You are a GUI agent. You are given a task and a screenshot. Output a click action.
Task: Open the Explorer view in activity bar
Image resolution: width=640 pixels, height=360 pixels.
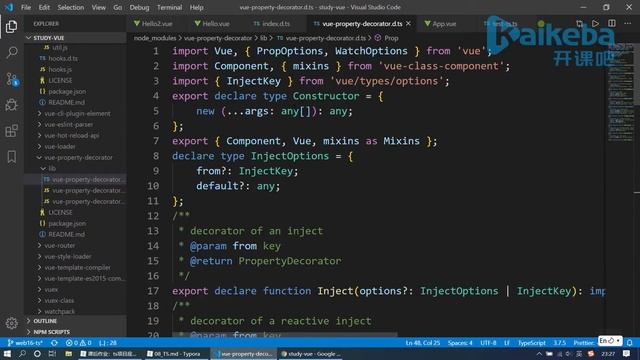tap(11, 27)
